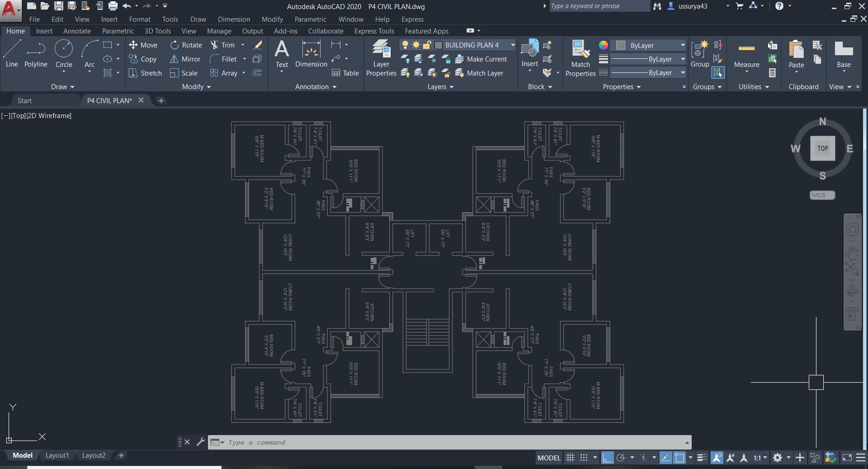The height and width of the screenshot is (469, 868).
Task: Toggle ortho mode in status bar
Action: coord(607,458)
